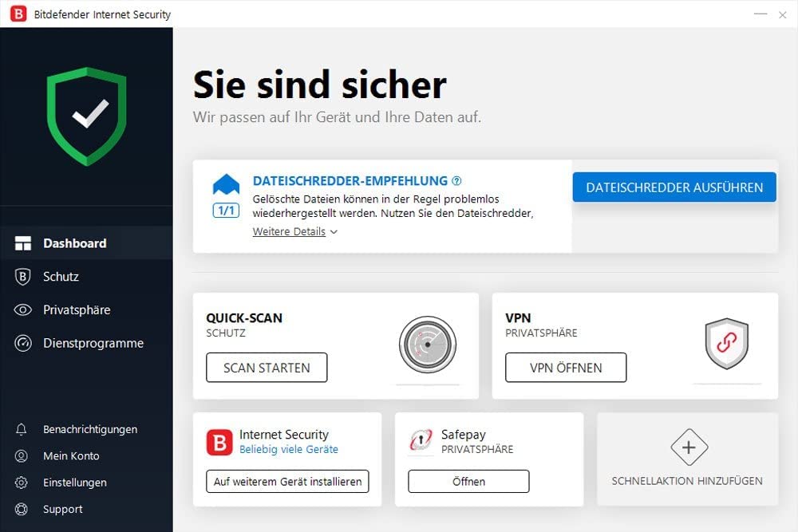Click the Einstellungen gear icon
Image resolution: width=798 pixels, height=532 pixels.
pos(22,483)
